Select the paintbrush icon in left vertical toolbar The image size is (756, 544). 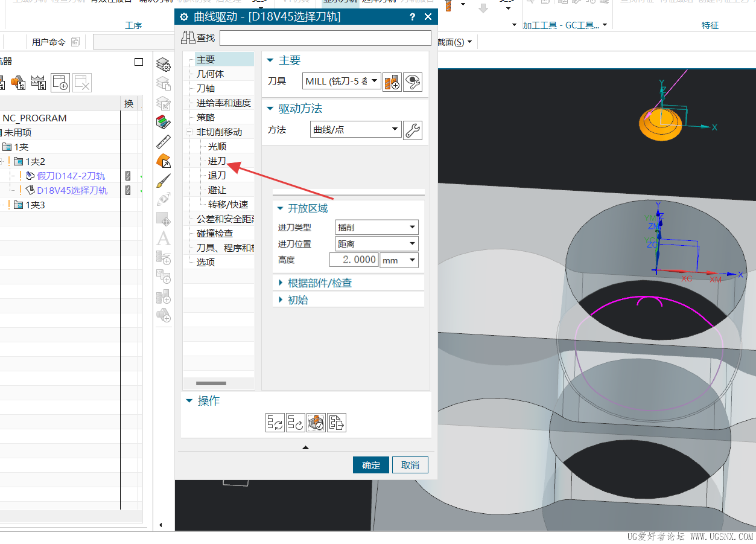(163, 181)
